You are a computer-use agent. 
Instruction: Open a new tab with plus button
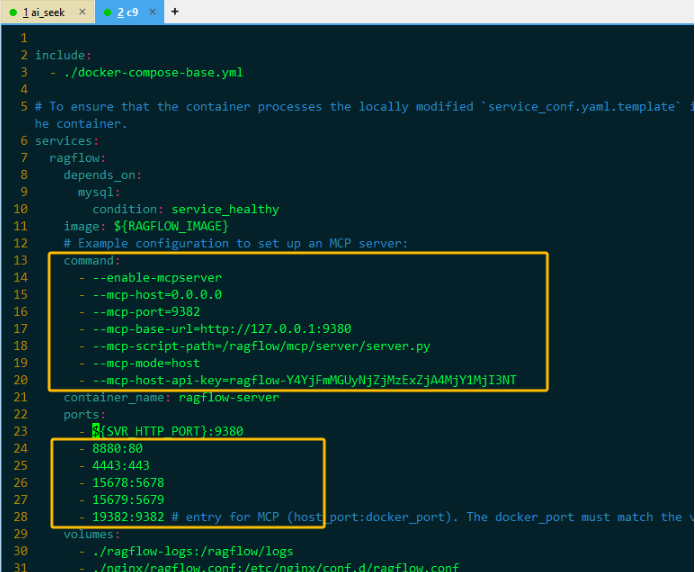[175, 12]
